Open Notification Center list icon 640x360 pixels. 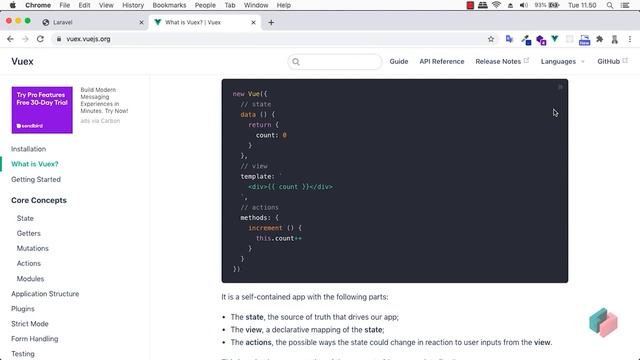tap(625, 5)
